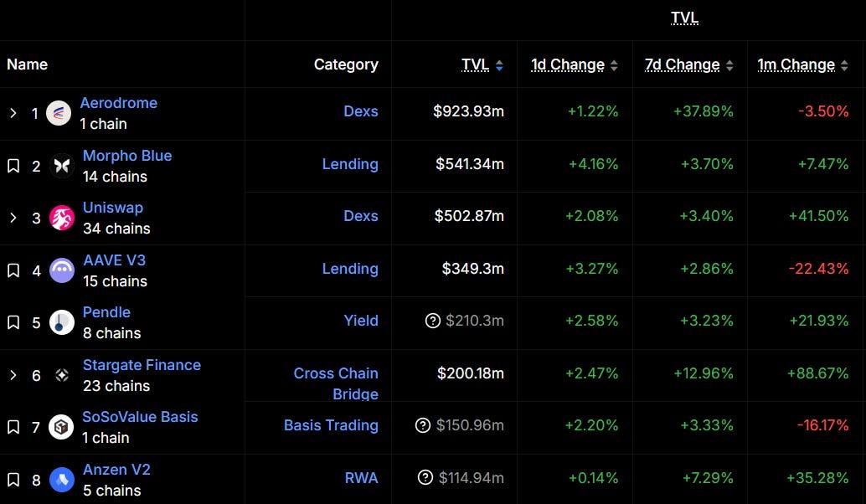Click the question mark icon beside $210.3m
This screenshot has height=504, width=866.
433,321
